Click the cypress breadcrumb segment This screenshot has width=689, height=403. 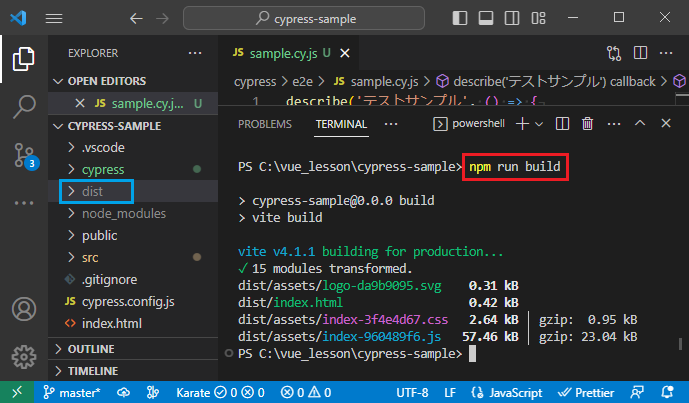pyautogui.click(x=255, y=82)
